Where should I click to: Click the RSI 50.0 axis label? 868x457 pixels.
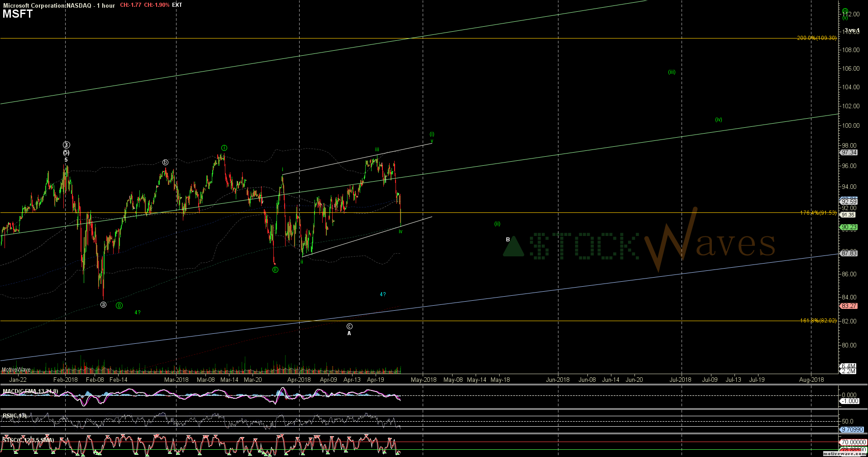[x=847, y=421]
